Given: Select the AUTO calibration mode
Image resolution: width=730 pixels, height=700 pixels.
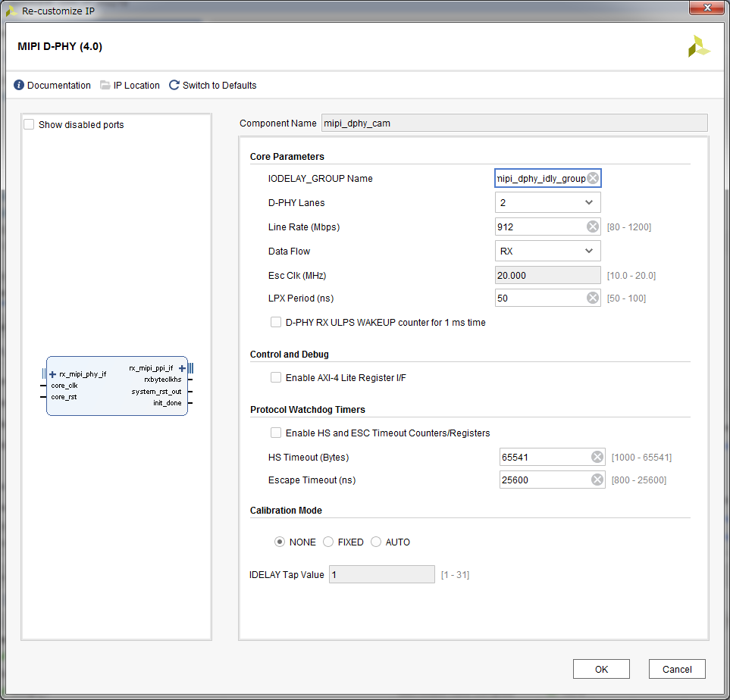Looking at the screenshot, I should [376, 542].
